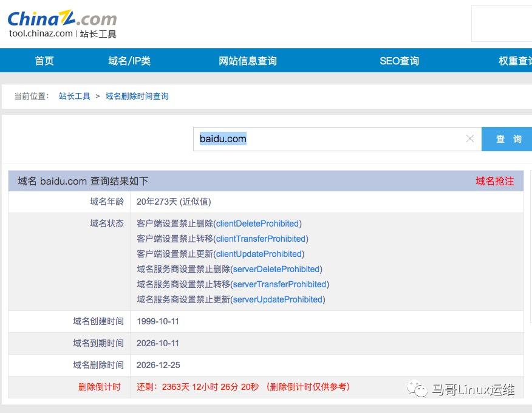
Task: Click the 域名删除时间 row label
Action: coord(98,365)
